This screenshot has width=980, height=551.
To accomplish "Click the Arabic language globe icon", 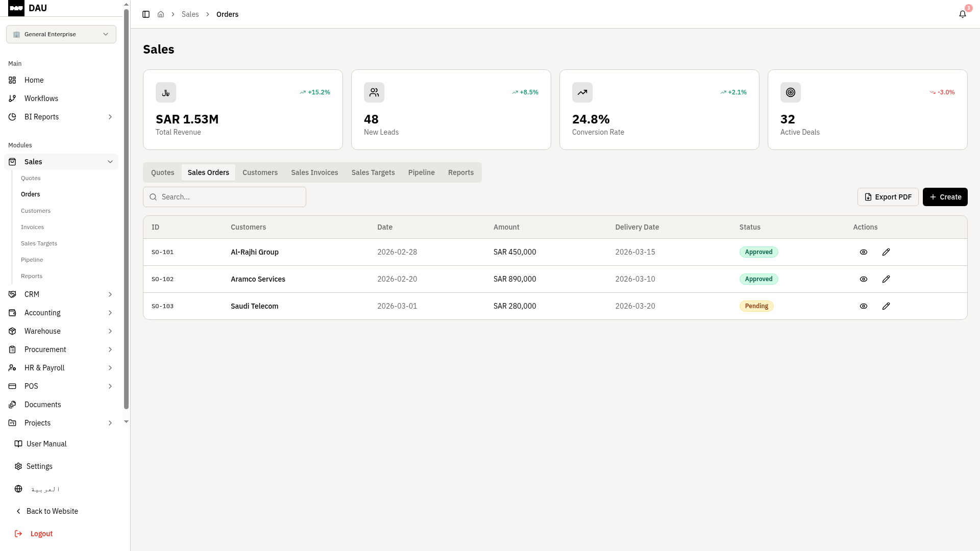I will [x=18, y=489].
